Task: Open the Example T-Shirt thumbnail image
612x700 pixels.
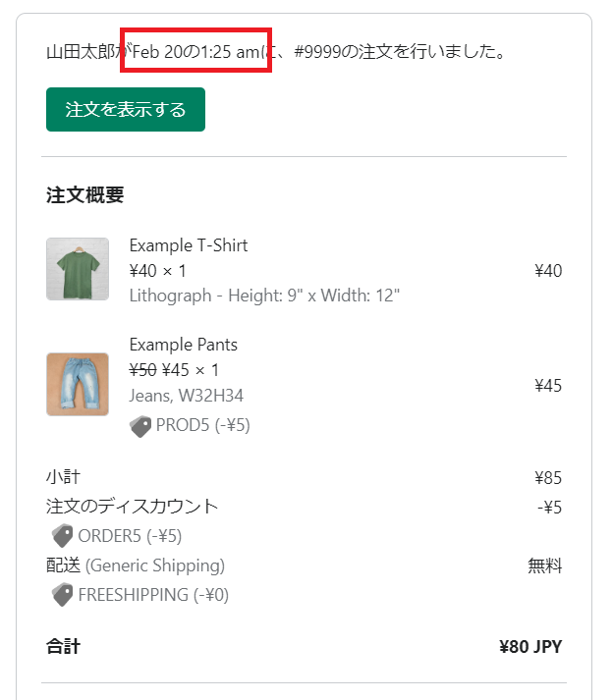Action: click(x=78, y=269)
